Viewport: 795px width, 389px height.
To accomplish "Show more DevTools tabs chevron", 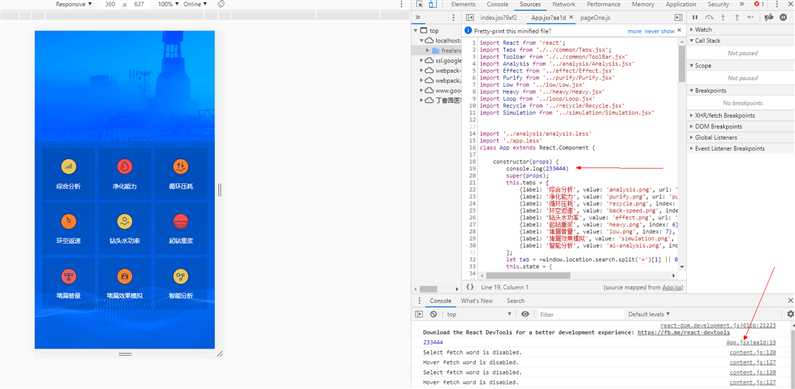I will pyautogui.click(x=742, y=4).
